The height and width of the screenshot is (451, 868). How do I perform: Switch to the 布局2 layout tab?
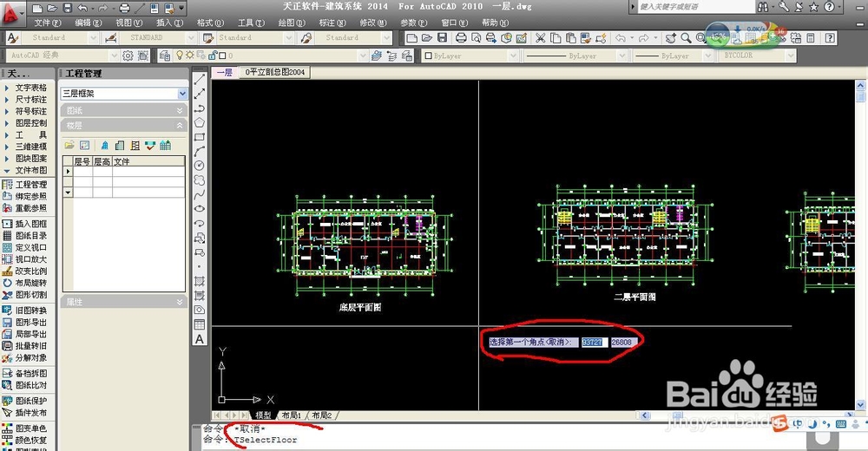pos(322,415)
